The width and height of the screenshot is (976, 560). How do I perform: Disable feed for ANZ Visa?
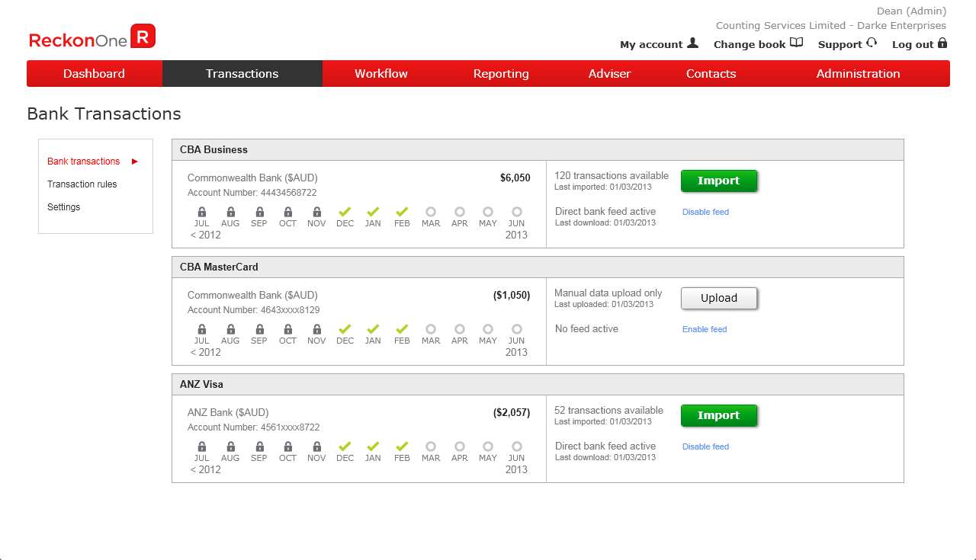[705, 446]
